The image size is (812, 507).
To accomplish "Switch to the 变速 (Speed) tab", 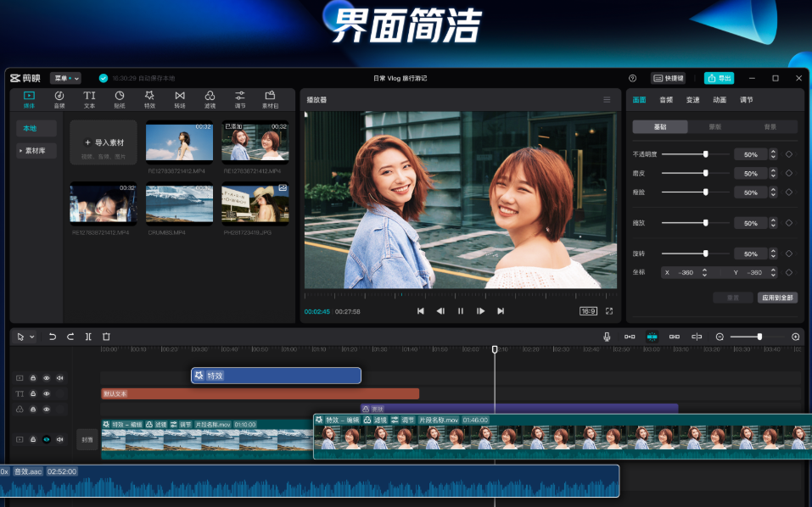I will click(692, 100).
